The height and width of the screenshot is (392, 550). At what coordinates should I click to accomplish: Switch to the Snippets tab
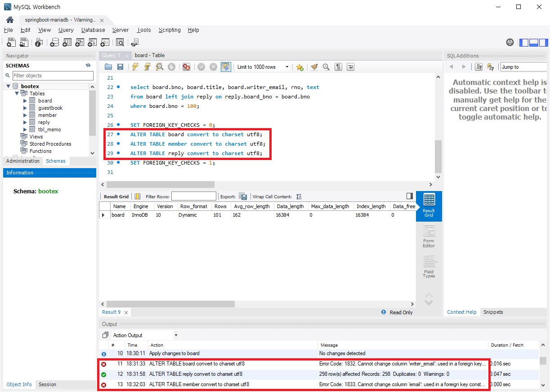click(493, 312)
